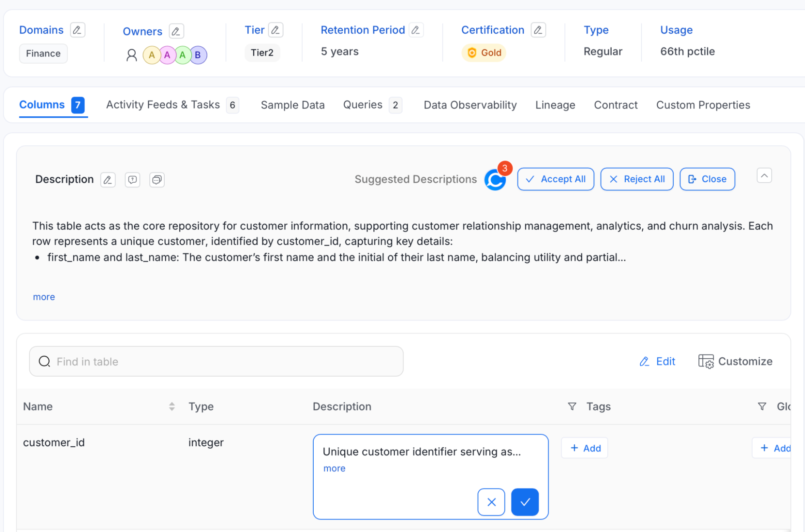Screen dimensions: 805x532
Task: Sort columns by Name
Action: (x=172, y=406)
